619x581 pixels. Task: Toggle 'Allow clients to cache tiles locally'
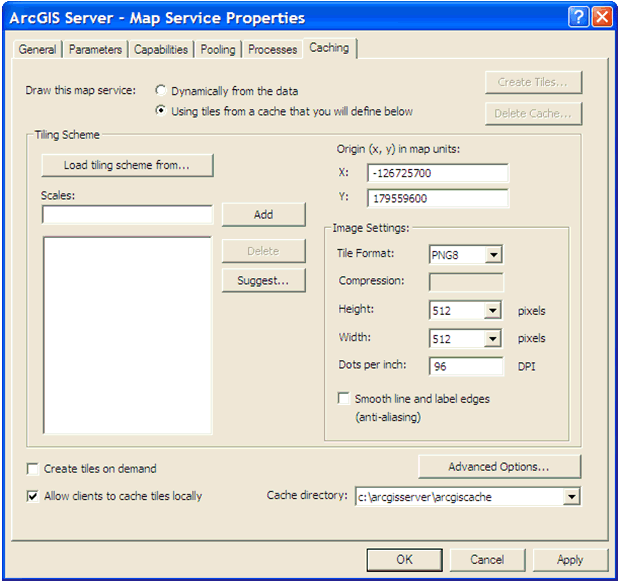point(33,496)
